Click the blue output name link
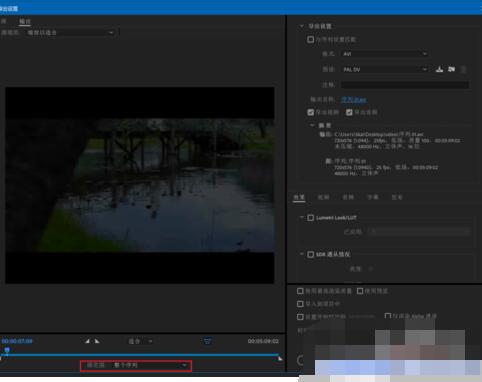482x382 pixels. (354, 100)
